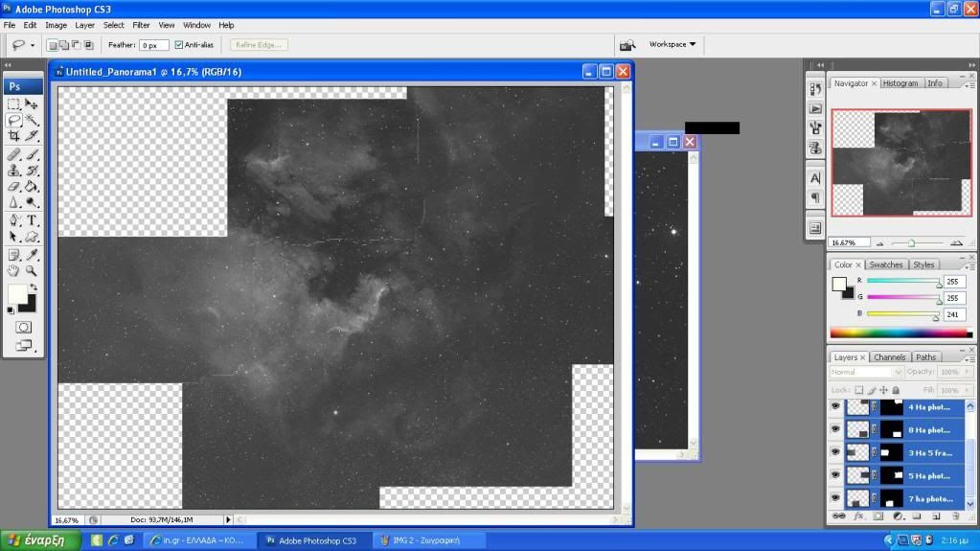Click the Delete layer trash icon
Screen dimensions: 980x551
pyautogui.click(x=954, y=516)
